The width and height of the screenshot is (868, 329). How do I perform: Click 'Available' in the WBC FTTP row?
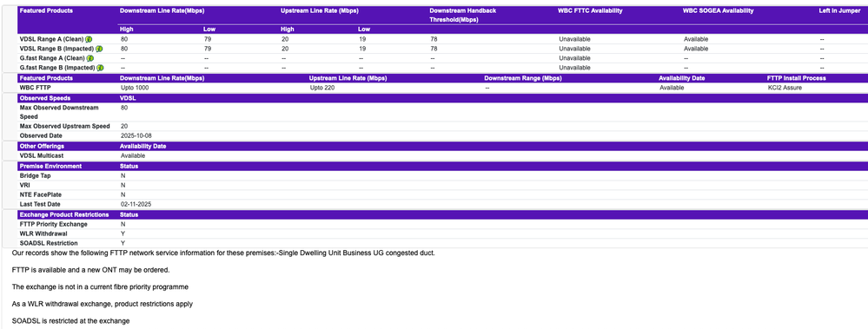[672, 88]
